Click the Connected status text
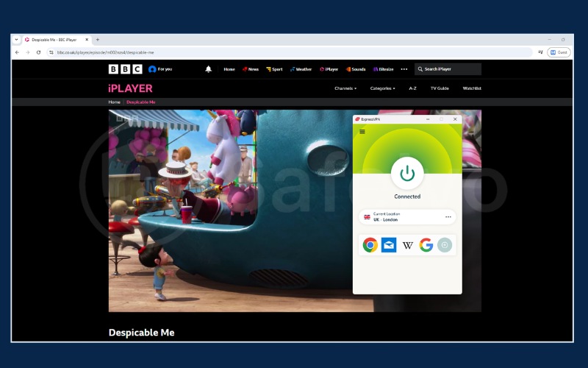The image size is (588, 368). pos(407,197)
